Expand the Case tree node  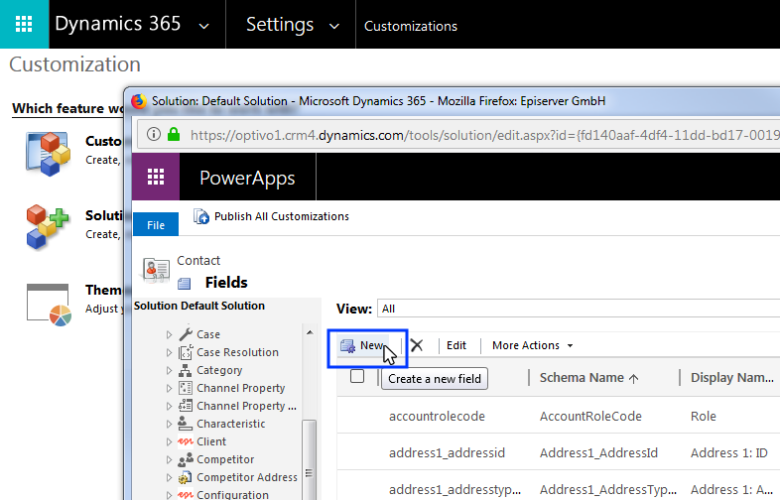(x=169, y=335)
